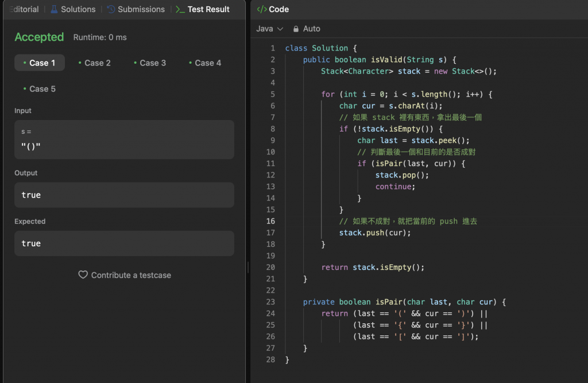Open the Solutions tab

click(x=73, y=9)
